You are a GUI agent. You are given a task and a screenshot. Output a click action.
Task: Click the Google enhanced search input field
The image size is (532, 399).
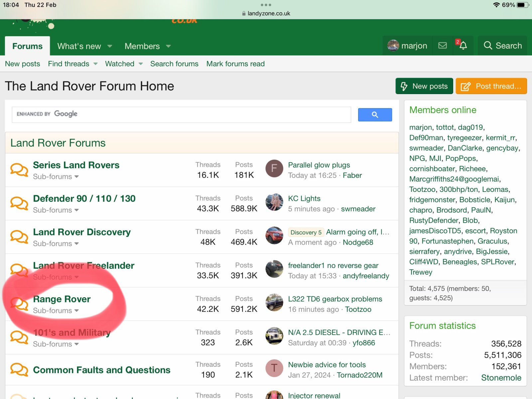pos(182,115)
